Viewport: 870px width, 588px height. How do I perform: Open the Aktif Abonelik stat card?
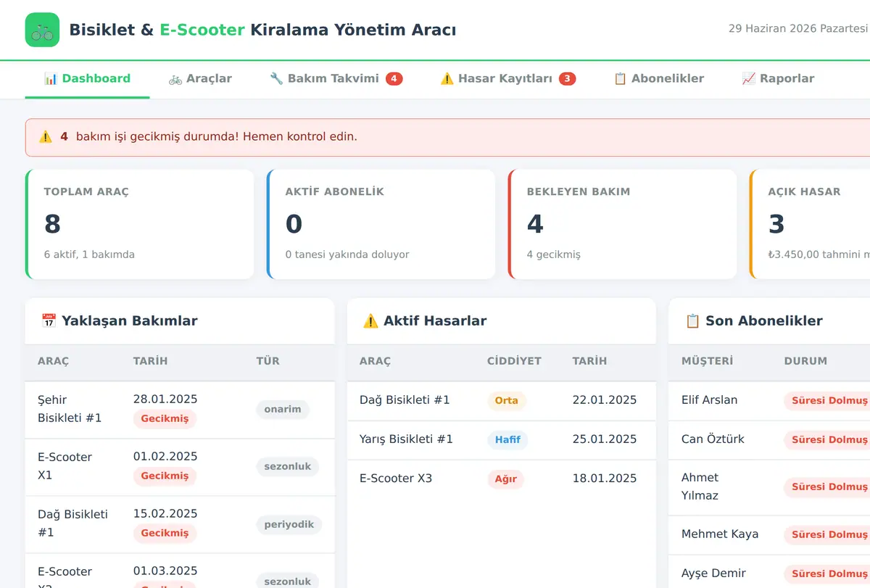click(381, 224)
